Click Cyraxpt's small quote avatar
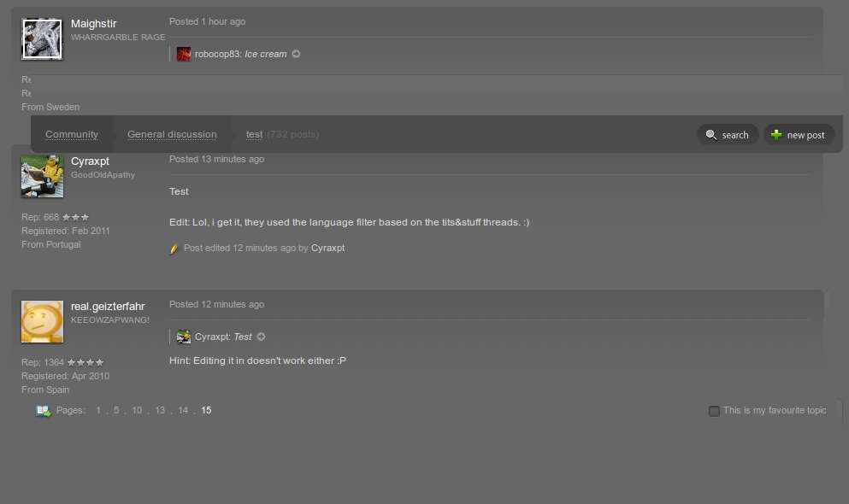This screenshot has height=504, width=849. click(x=184, y=337)
